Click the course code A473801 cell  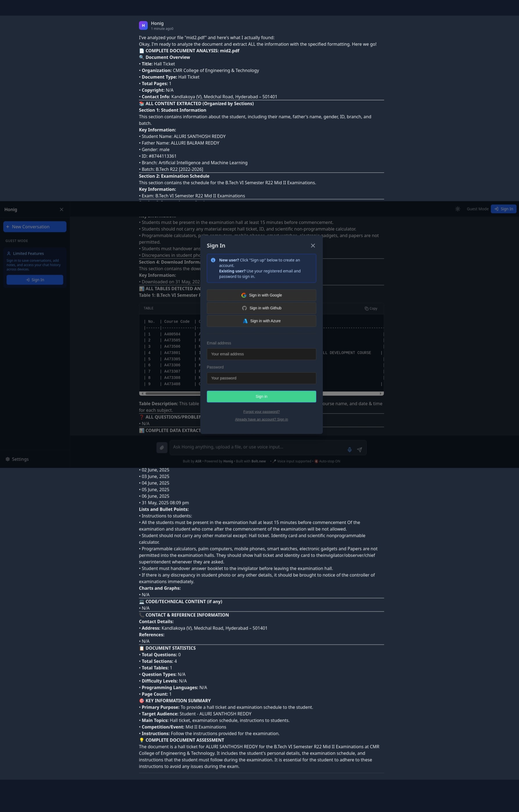coord(172,352)
